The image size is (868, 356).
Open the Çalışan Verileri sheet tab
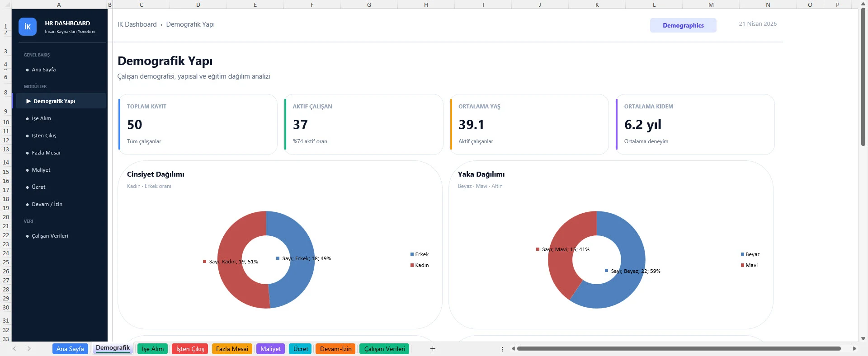tap(384, 349)
